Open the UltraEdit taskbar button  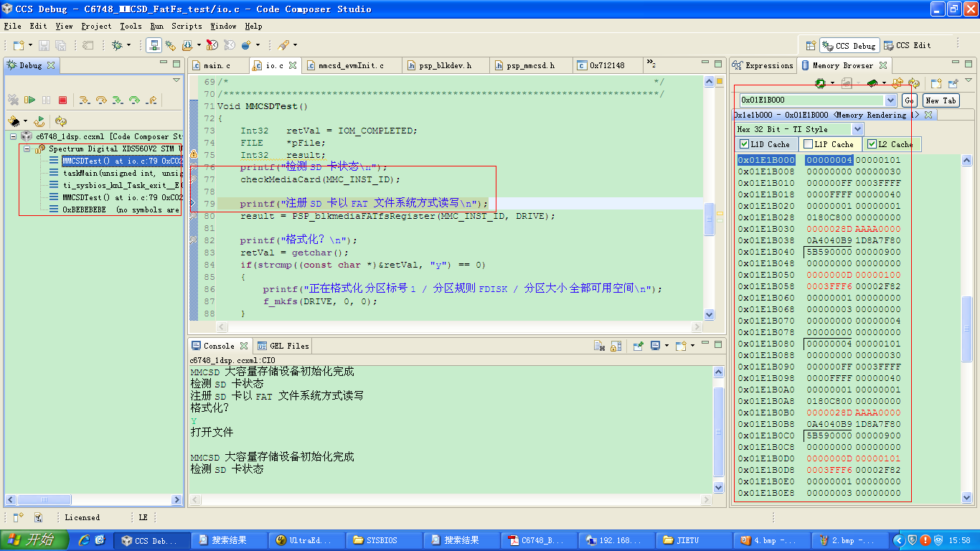click(305, 540)
